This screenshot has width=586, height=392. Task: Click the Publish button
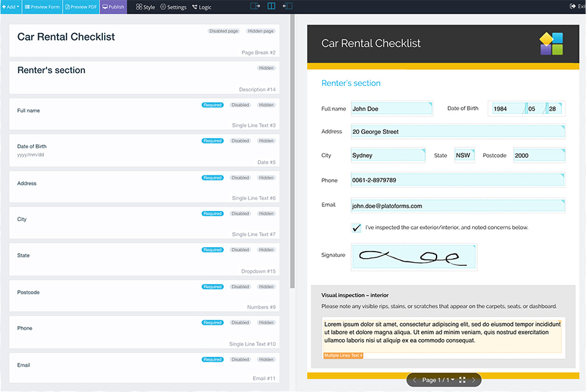pos(113,7)
